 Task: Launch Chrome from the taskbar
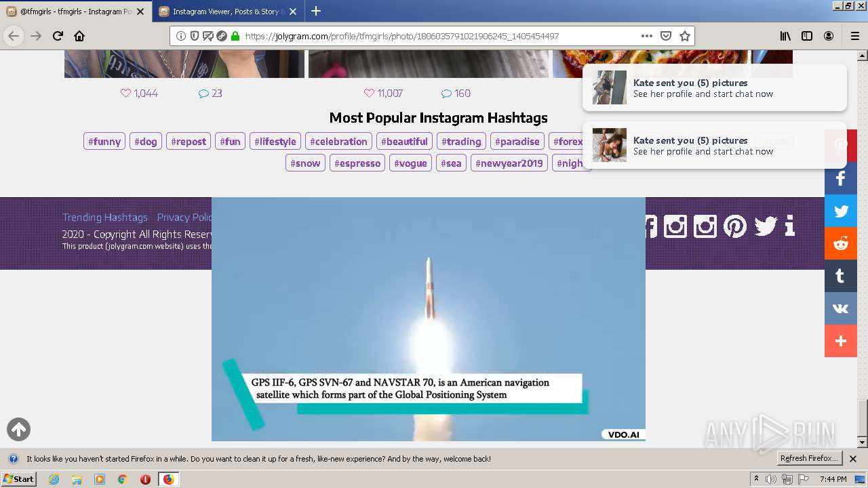pyautogui.click(x=123, y=479)
